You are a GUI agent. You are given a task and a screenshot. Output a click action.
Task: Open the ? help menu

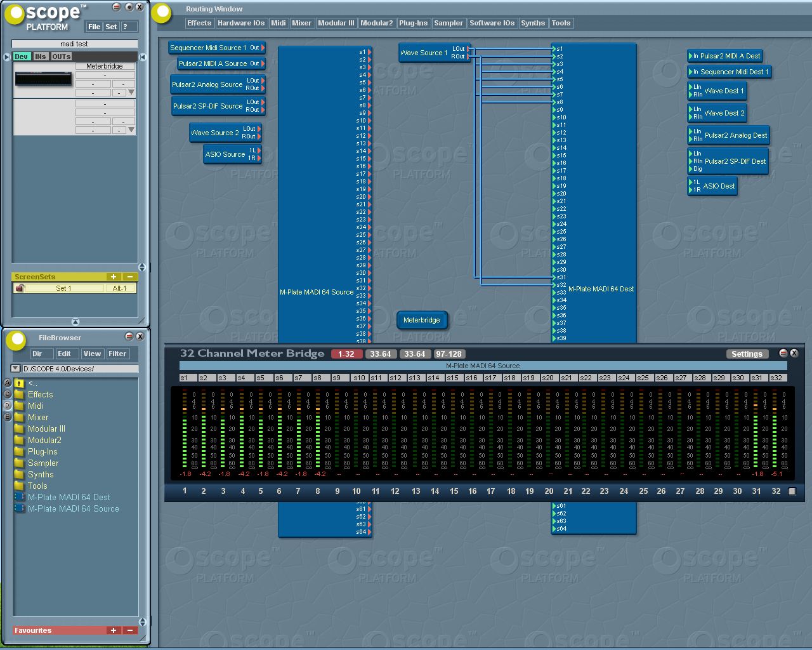[129, 27]
